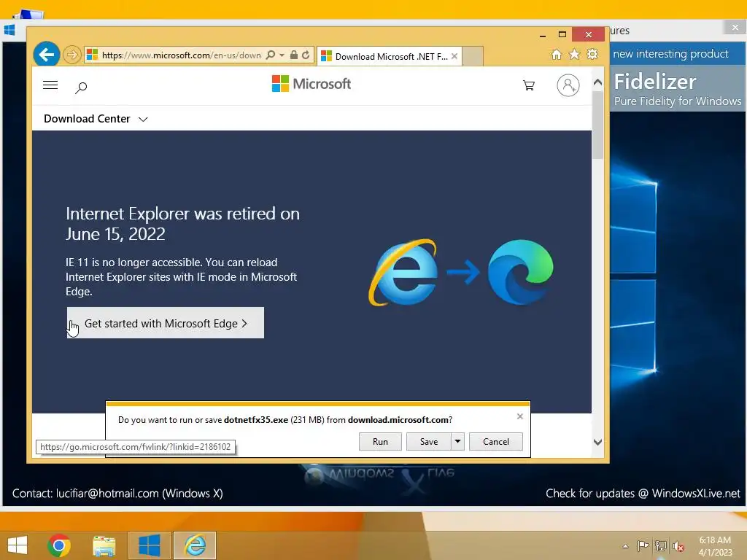Click Get started with Microsoft Edge button
This screenshot has height=560, width=747.
click(x=166, y=323)
